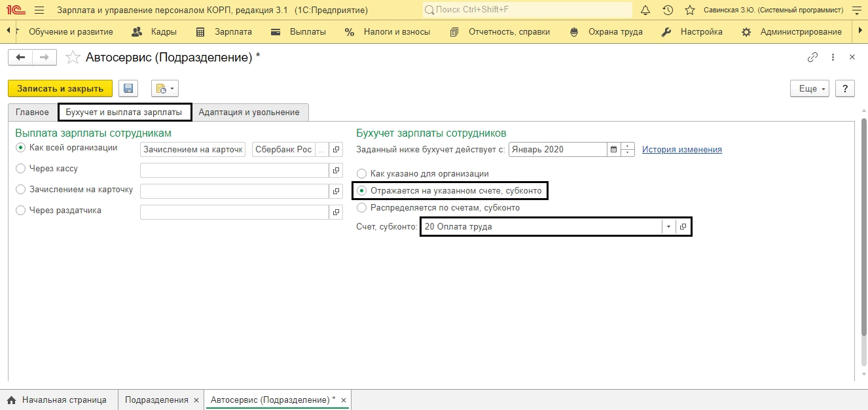Open the 1C main menu hamburger icon
The width and height of the screenshot is (868, 410).
click(39, 10)
